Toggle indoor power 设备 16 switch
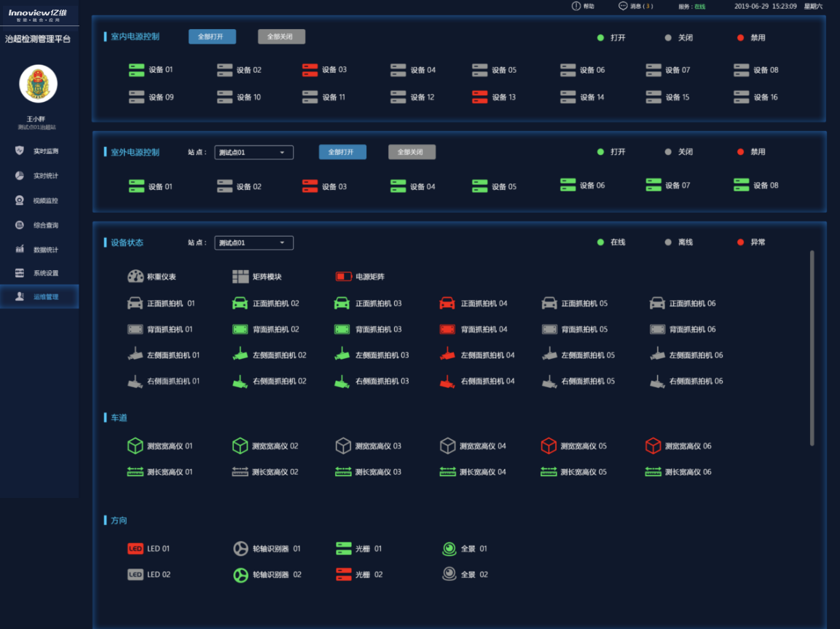 [742, 97]
